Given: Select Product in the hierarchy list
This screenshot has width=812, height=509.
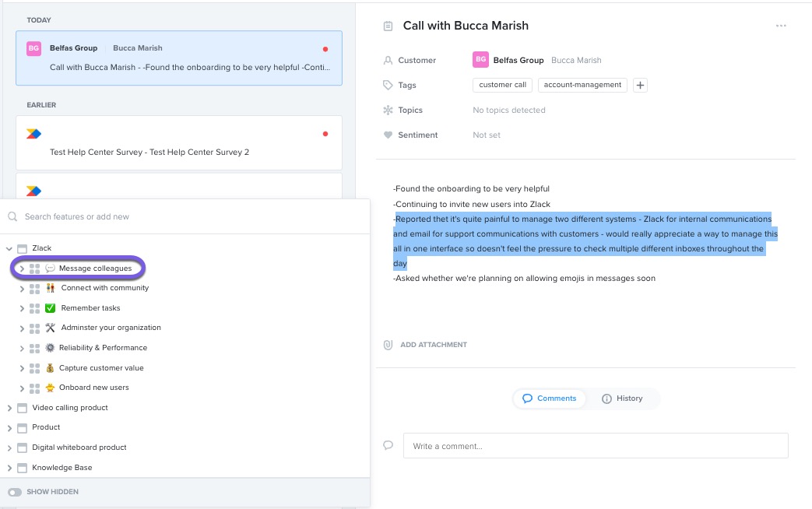Looking at the screenshot, I should [x=46, y=427].
